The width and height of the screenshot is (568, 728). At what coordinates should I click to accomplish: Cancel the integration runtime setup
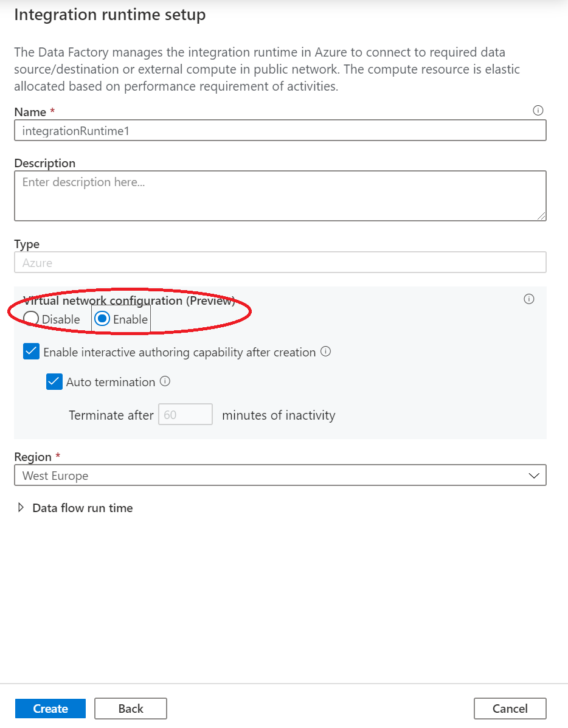coord(510,709)
